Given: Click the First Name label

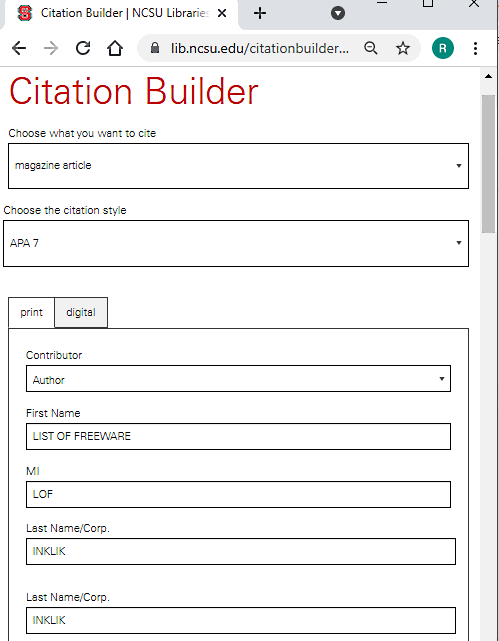Looking at the screenshot, I should tap(53, 413).
